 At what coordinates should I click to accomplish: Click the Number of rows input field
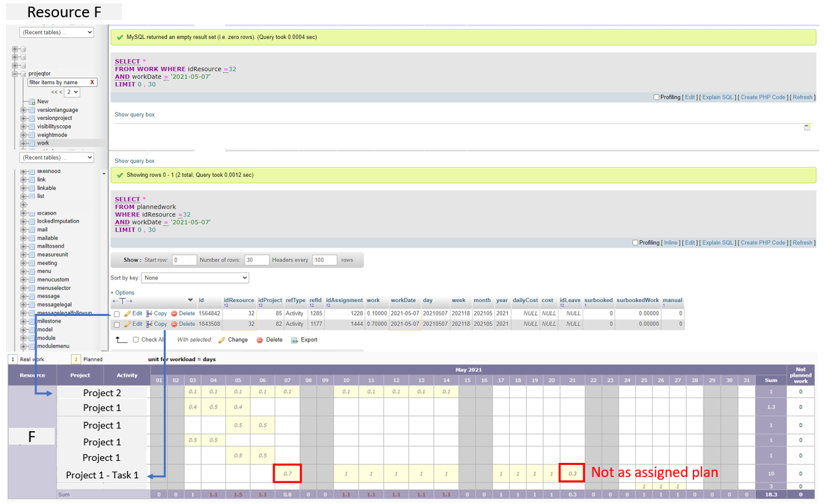point(256,260)
